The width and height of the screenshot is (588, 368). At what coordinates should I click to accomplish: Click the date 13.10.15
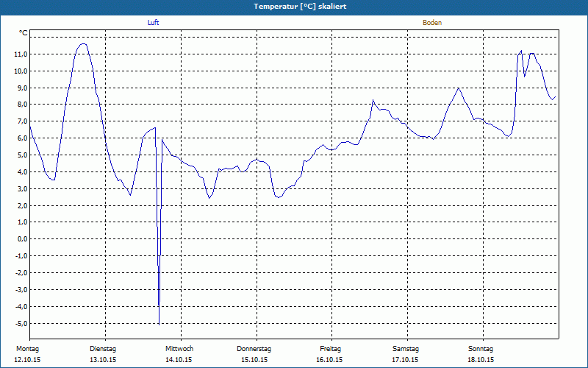(103, 360)
